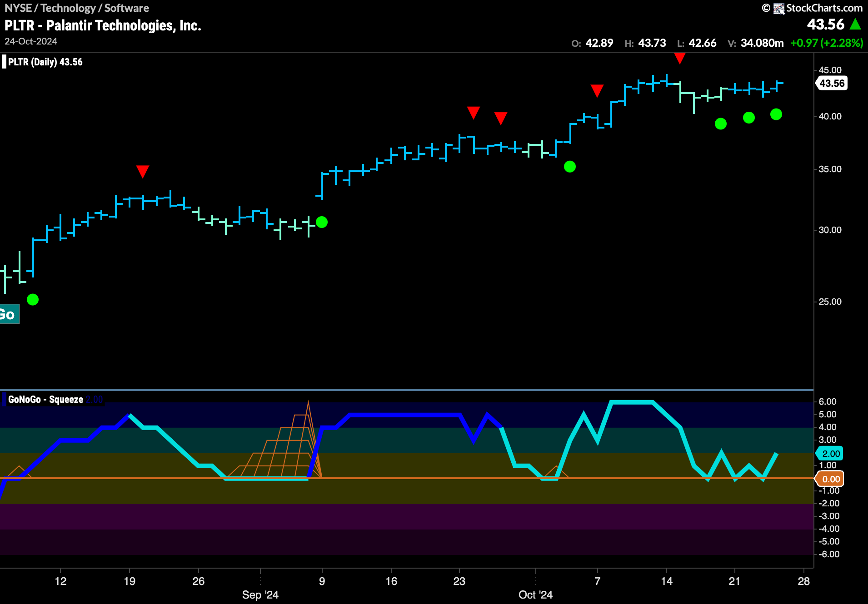Viewport: 868px width, 604px height.
Task: Click the date label 19 on time axis
Action: [130, 581]
